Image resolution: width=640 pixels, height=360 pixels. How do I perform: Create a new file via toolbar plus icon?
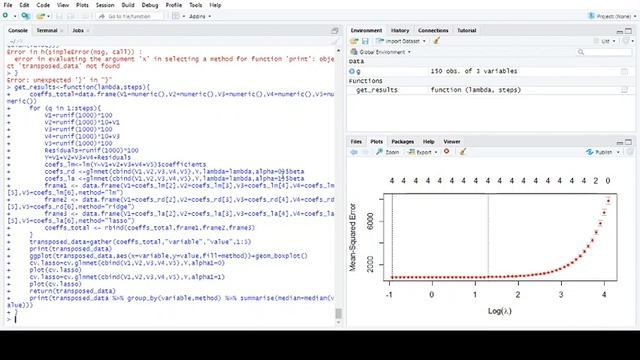click(x=5, y=16)
